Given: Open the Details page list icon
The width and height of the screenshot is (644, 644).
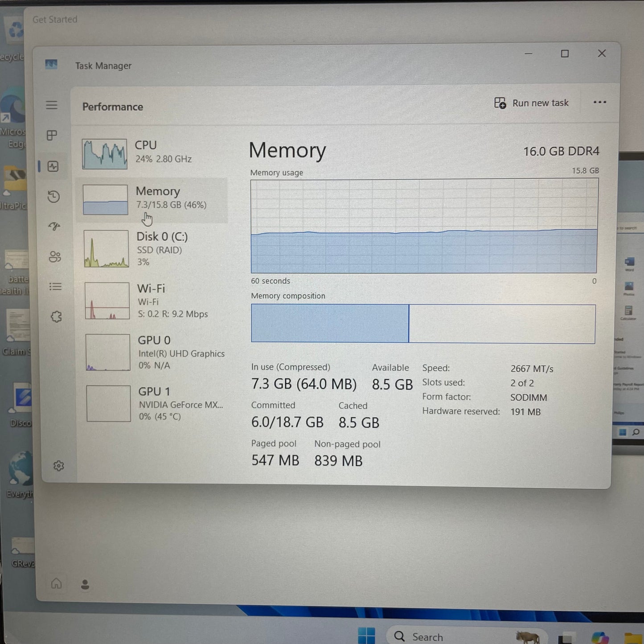Looking at the screenshot, I should (55, 287).
